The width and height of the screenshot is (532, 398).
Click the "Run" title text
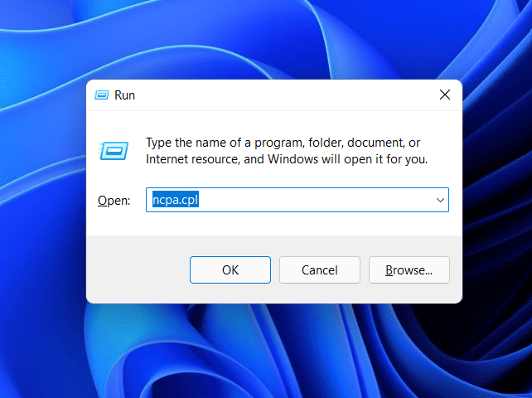(124, 95)
